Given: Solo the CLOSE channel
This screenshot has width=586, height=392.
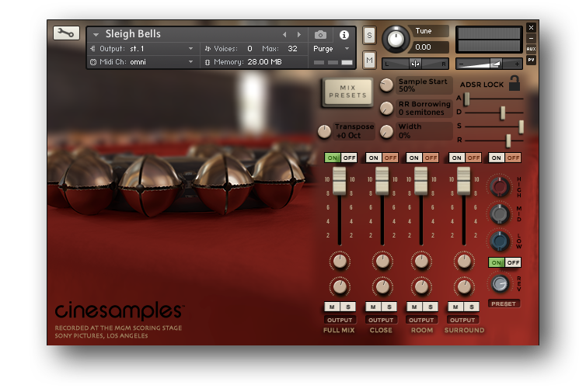Looking at the screenshot, I should point(389,307).
